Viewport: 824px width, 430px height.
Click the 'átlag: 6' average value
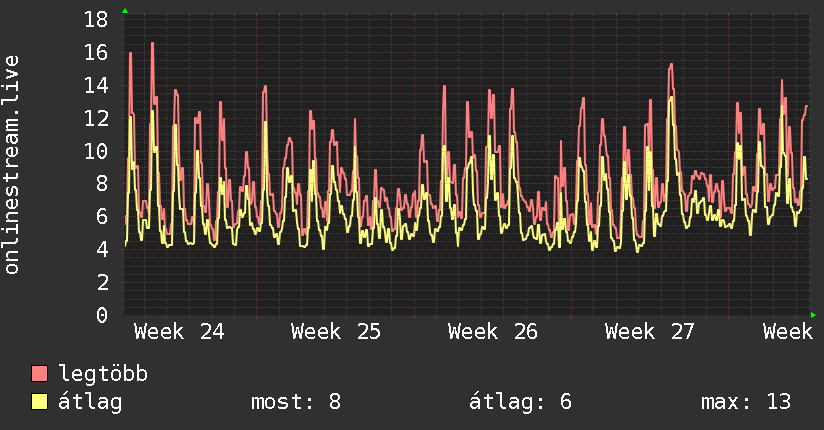pos(520,402)
